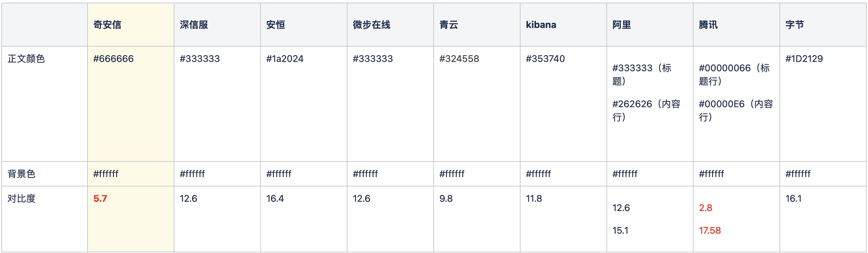Click the red 5.7 contrast value
Viewport: 868px width, 253px height.
(100, 198)
